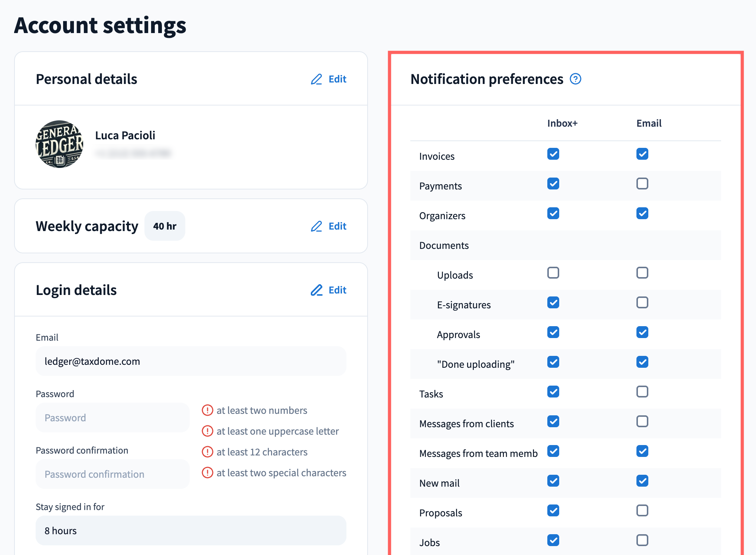Focus the Password confirmation field
Image resolution: width=756 pixels, height=555 pixels.
[x=113, y=474]
